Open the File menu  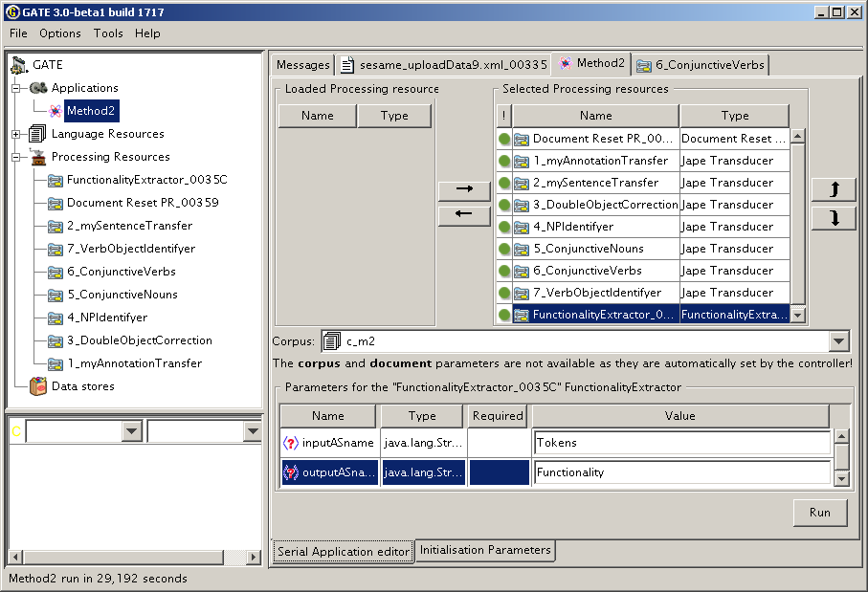pyautogui.click(x=18, y=33)
